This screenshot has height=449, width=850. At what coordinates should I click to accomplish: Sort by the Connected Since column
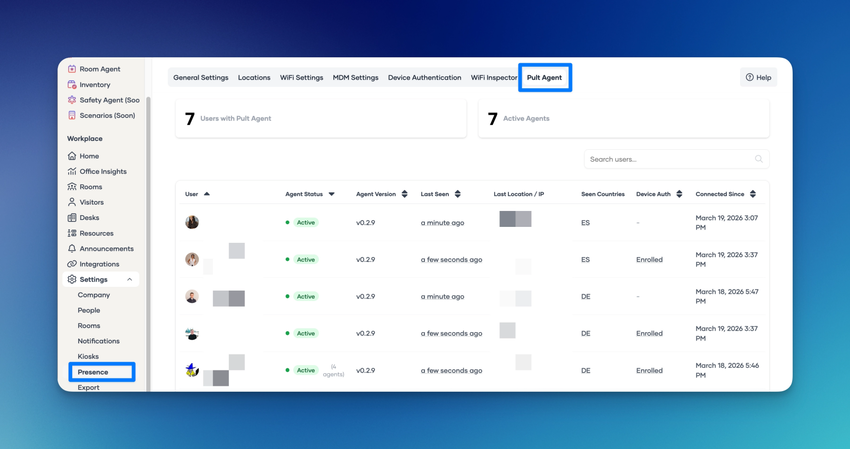point(753,194)
